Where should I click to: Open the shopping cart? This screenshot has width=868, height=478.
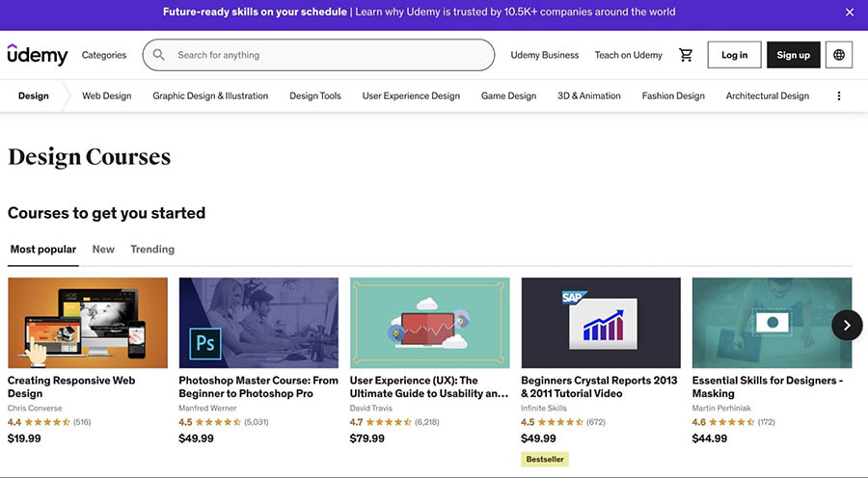click(x=686, y=55)
